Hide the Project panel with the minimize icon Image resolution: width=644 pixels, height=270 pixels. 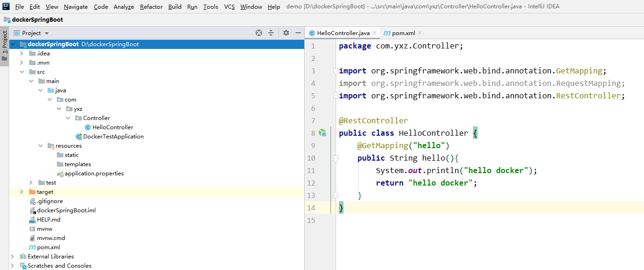tap(297, 33)
